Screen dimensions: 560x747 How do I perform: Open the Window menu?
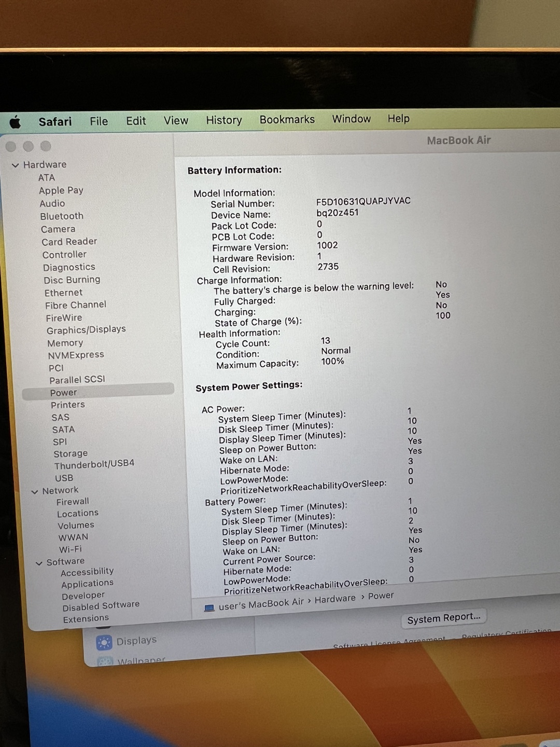point(352,119)
